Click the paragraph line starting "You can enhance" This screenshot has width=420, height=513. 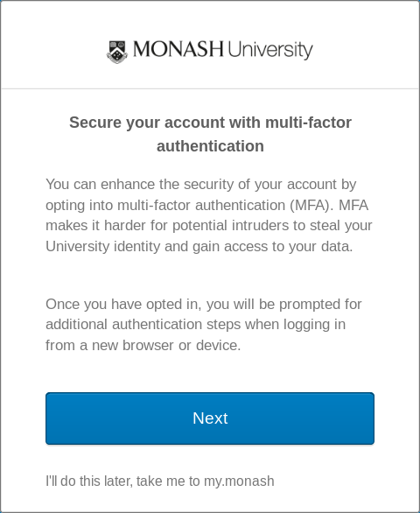[x=201, y=185]
